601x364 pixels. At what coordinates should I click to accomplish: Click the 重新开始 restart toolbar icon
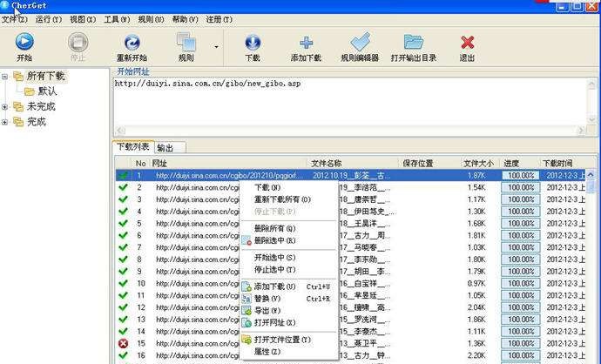click(x=132, y=42)
